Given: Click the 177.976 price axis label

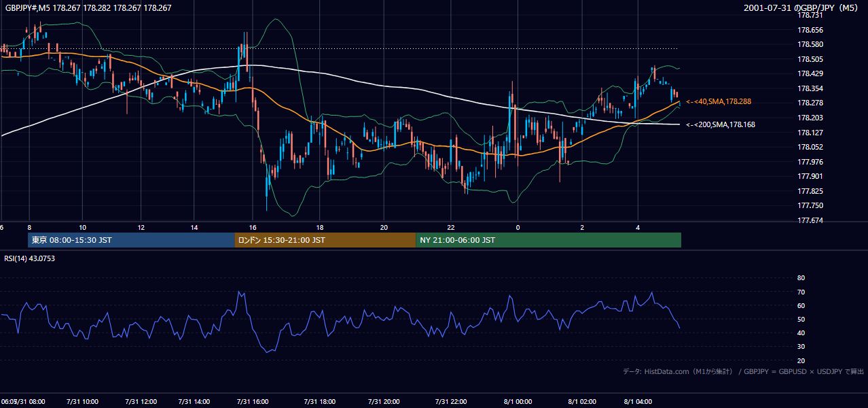Looking at the screenshot, I should coord(810,162).
